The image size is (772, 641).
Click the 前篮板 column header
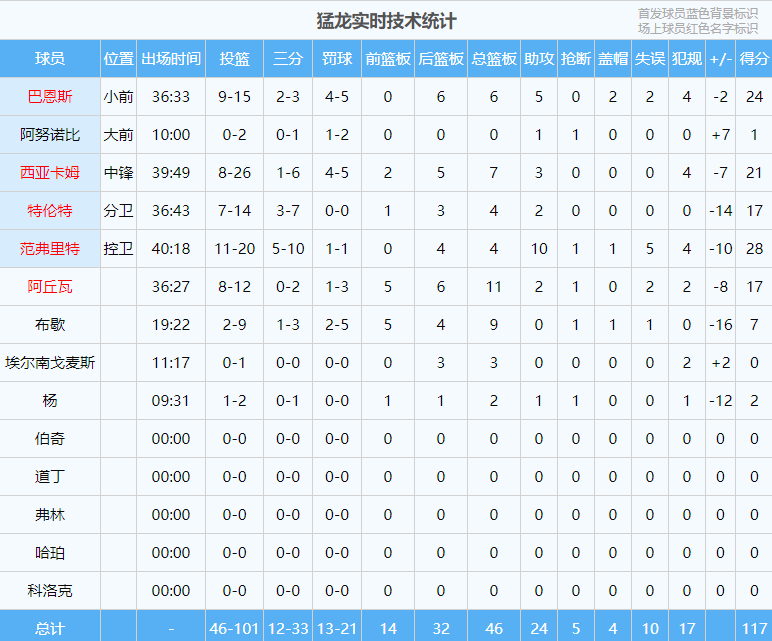point(388,59)
